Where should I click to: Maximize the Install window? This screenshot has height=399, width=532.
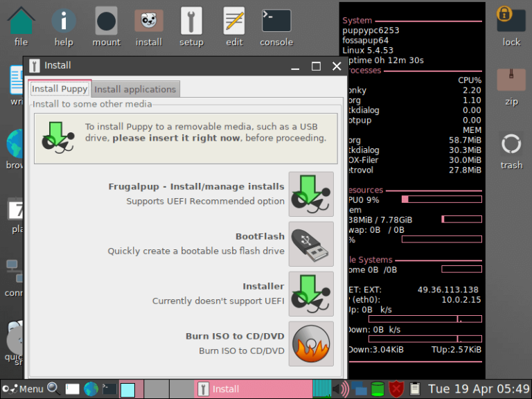[x=316, y=66]
